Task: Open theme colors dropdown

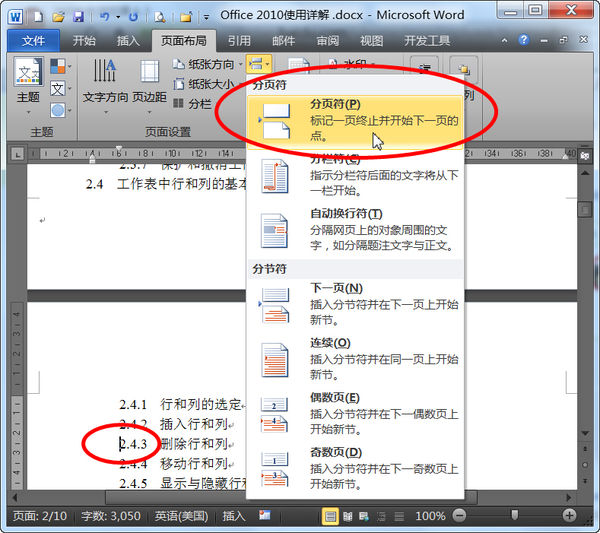Action: coord(60,66)
